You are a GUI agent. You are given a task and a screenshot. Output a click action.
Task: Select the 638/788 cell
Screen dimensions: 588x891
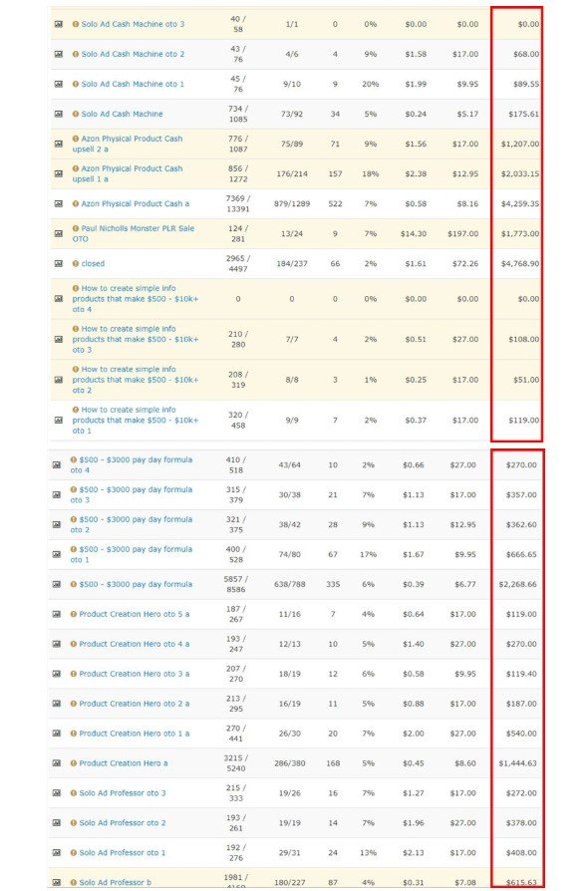click(x=290, y=584)
